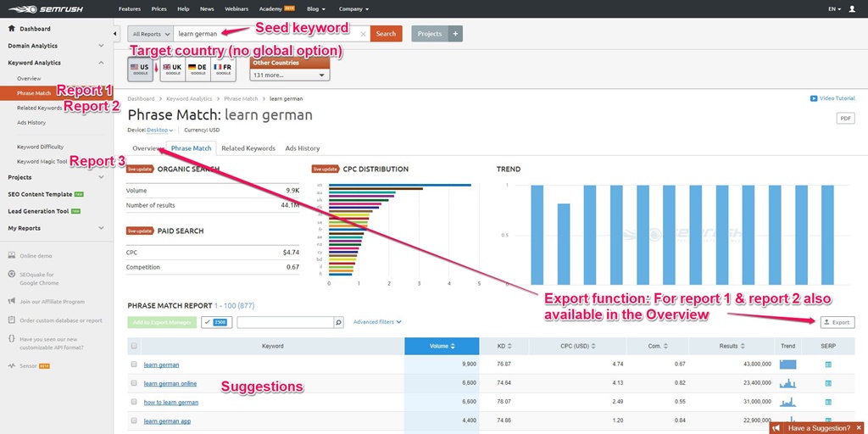View trend chart for learn german online row

click(x=787, y=383)
